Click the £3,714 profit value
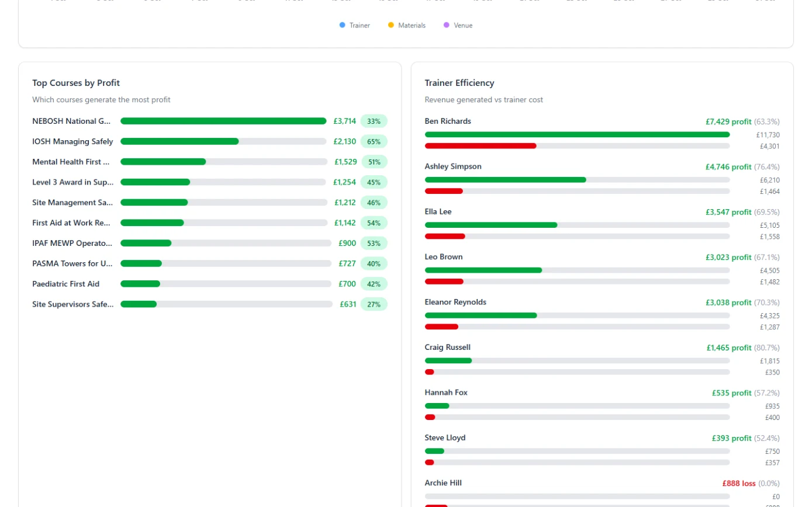The width and height of the screenshot is (812, 507). [344, 121]
